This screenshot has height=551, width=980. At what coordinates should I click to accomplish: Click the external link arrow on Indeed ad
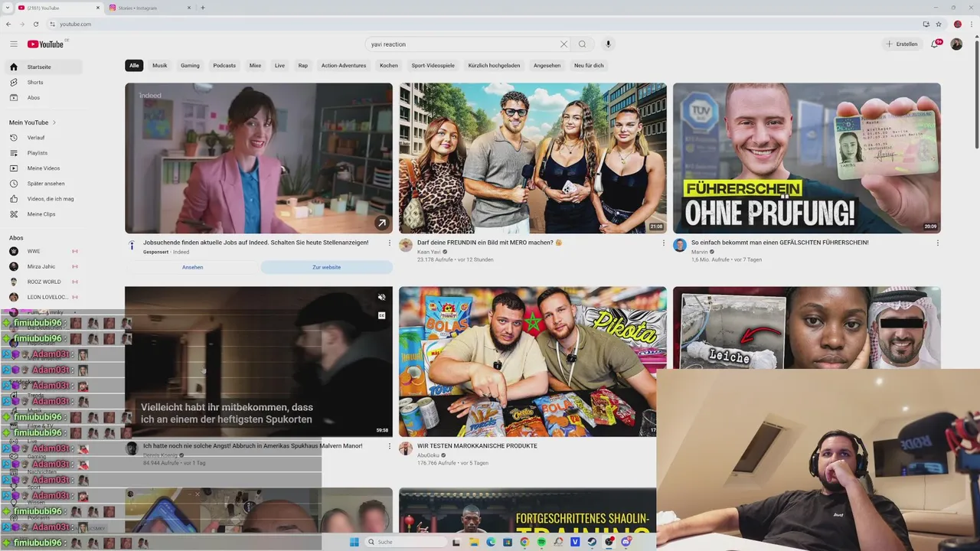pyautogui.click(x=381, y=223)
